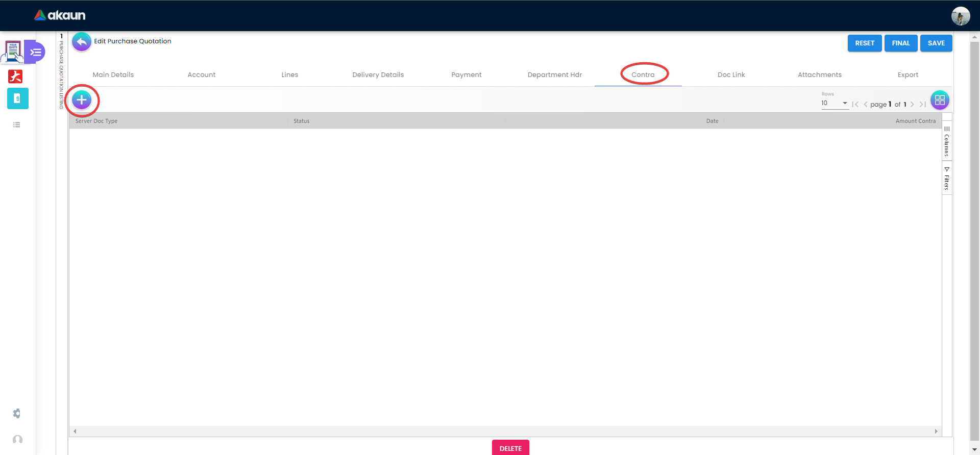Switch to the Lines tab
The image size is (980, 455).
(290, 74)
